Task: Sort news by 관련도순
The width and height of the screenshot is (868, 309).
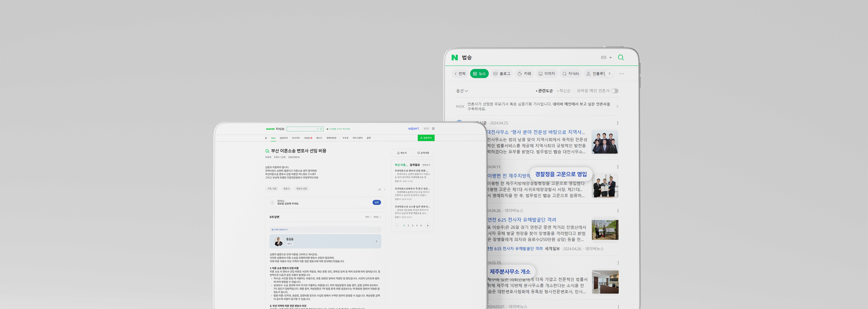Action: click(544, 91)
